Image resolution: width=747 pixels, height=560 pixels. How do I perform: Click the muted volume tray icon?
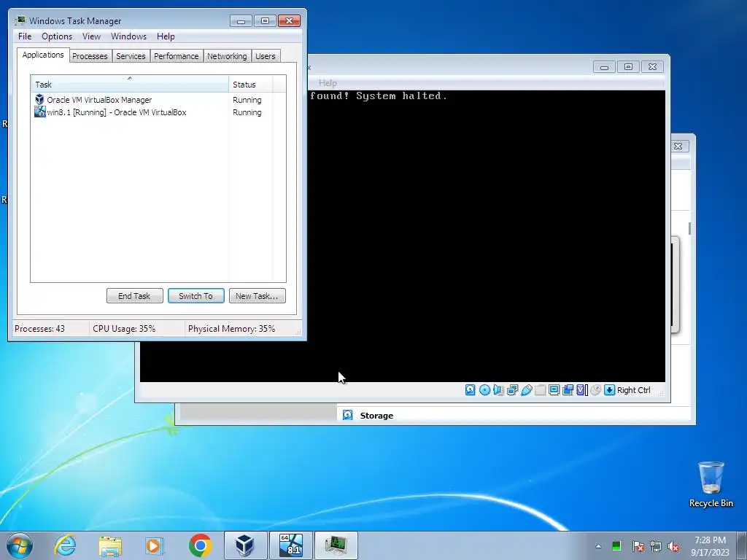(x=673, y=546)
